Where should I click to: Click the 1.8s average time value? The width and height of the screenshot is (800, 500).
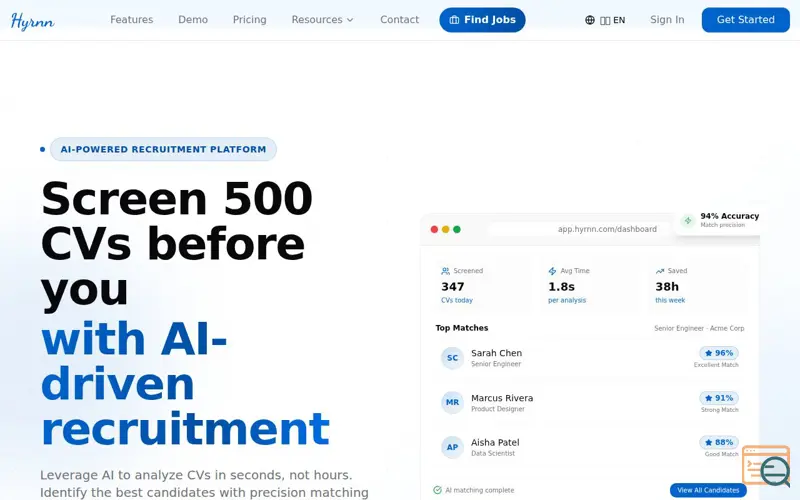561,287
